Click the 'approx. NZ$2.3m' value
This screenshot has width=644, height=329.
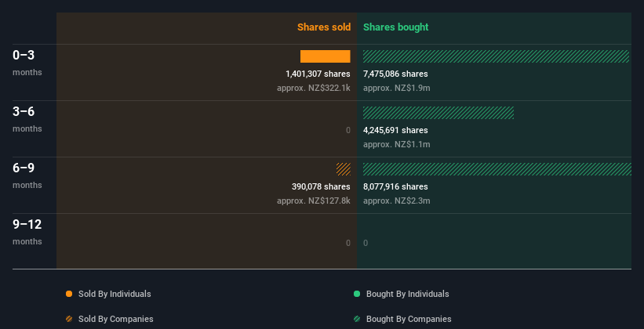397,201
